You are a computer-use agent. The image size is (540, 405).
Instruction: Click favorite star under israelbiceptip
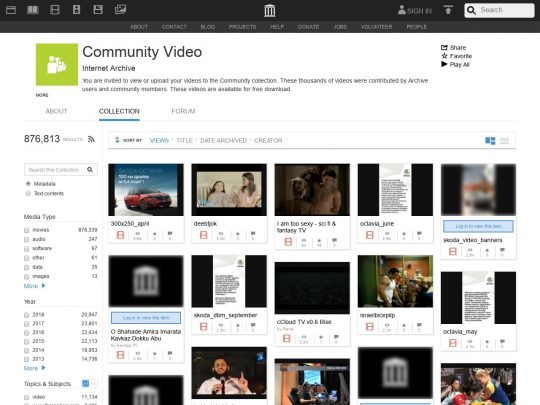[x=404, y=325]
